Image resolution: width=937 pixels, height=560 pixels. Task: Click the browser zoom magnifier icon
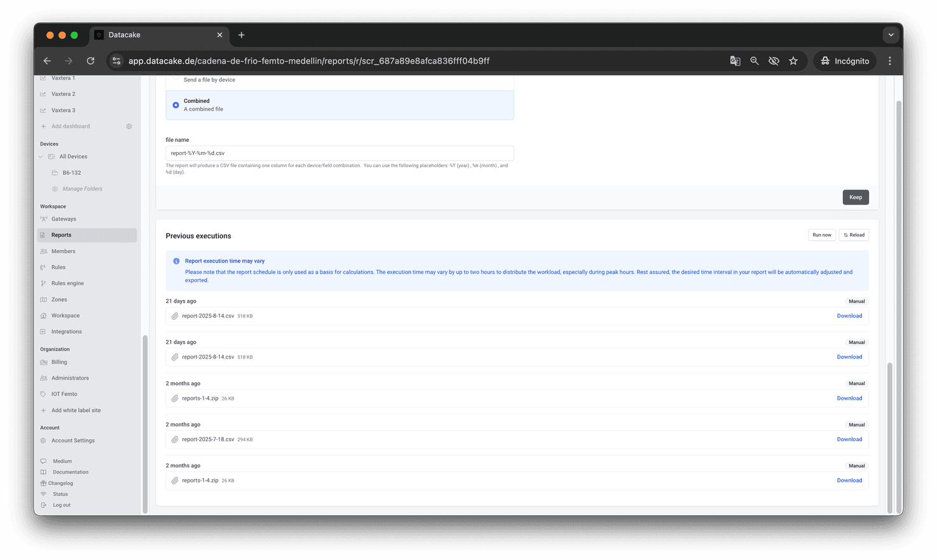[755, 61]
